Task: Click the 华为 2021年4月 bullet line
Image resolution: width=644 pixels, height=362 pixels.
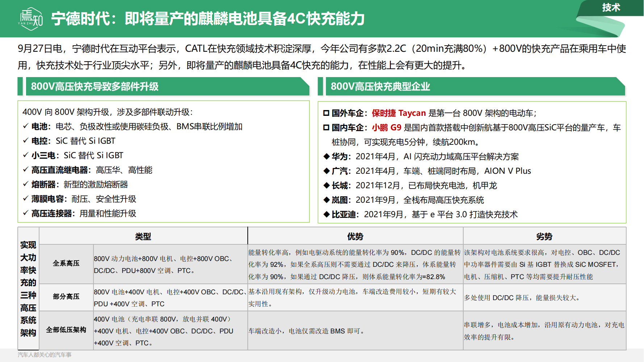Action: pyautogui.click(x=421, y=156)
